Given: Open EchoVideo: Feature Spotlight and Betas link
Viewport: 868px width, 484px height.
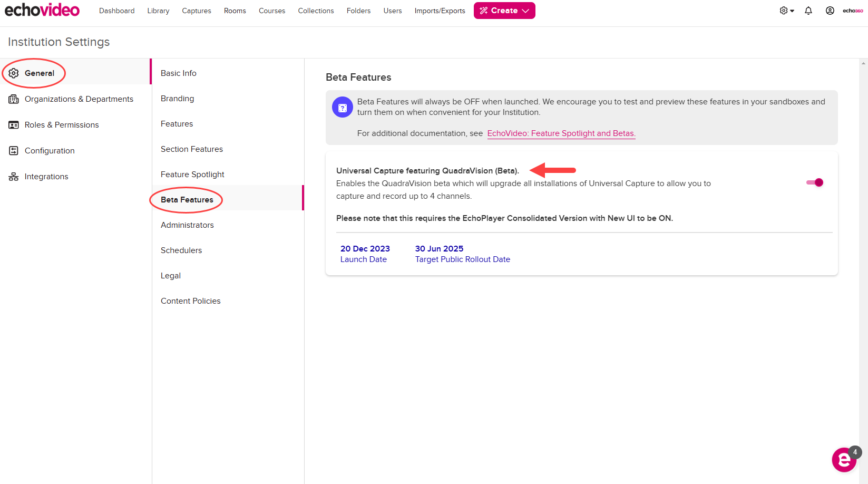Looking at the screenshot, I should point(561,133).
